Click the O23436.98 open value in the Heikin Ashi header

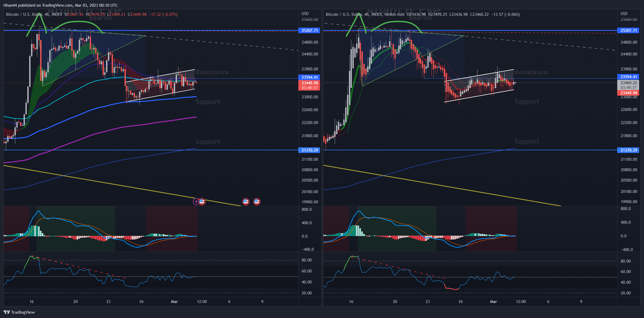(x=416, y=14)
